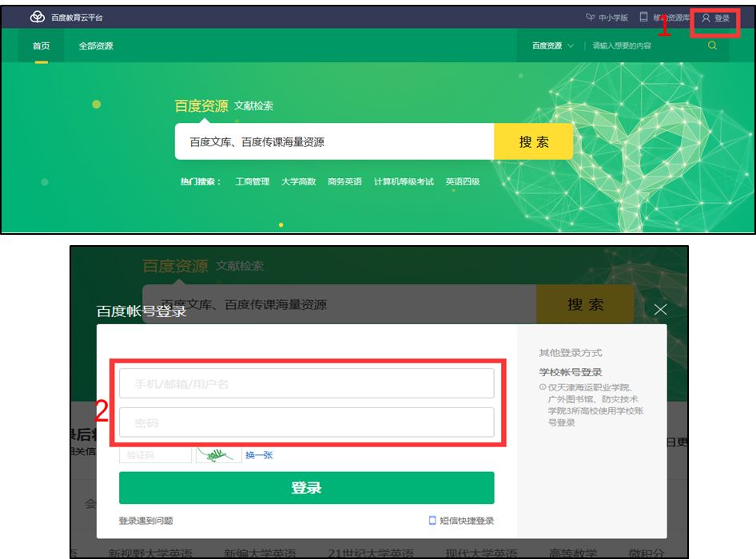This screenshot has width=756, height=559.
Task: Click the 其他登录方式 heading text
Action: click(x=571, y=353)
